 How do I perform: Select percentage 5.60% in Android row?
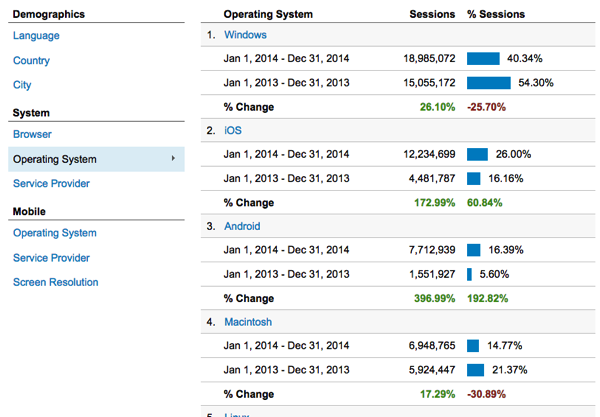tap(494, 274)
